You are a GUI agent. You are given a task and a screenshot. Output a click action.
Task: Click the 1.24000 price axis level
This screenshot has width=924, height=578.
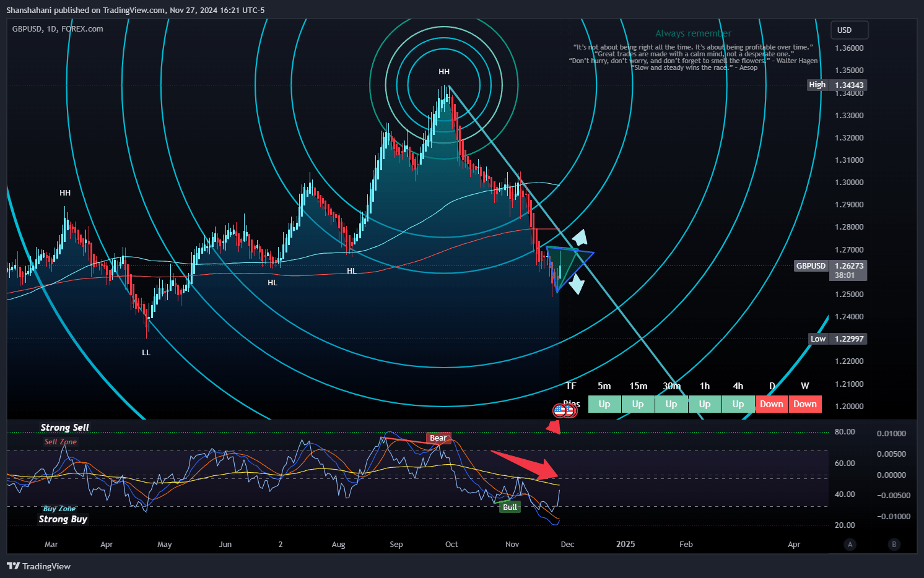coord(849,317)
